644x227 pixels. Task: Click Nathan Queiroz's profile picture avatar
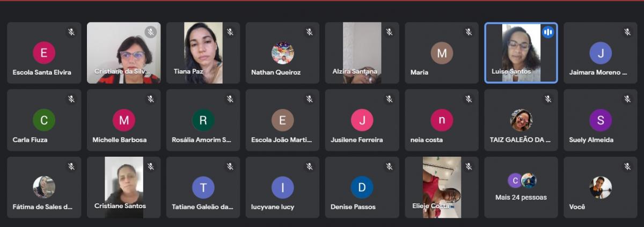click(x=283, y=53)
